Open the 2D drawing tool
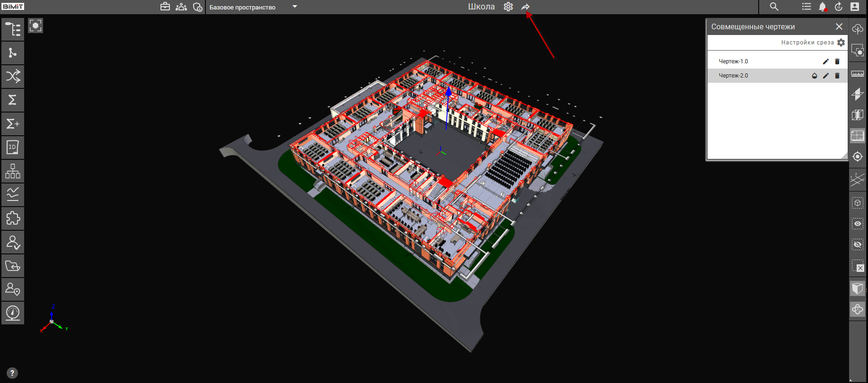 (13, 148)
